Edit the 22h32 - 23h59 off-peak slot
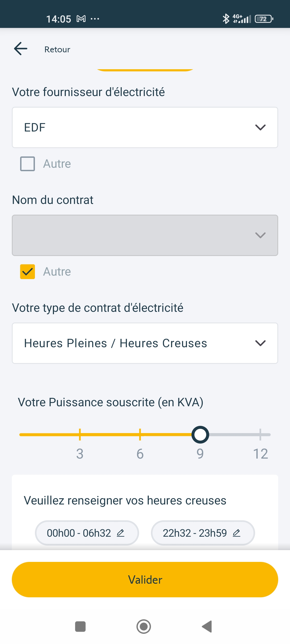Image resolution: width=290 pixels, height=644 pixels. pyautogui.click(x=203, y=533)
